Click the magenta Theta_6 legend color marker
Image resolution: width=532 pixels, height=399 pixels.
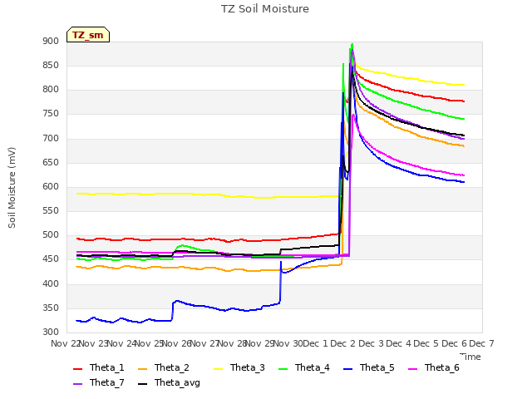click(x=412, y=369)
